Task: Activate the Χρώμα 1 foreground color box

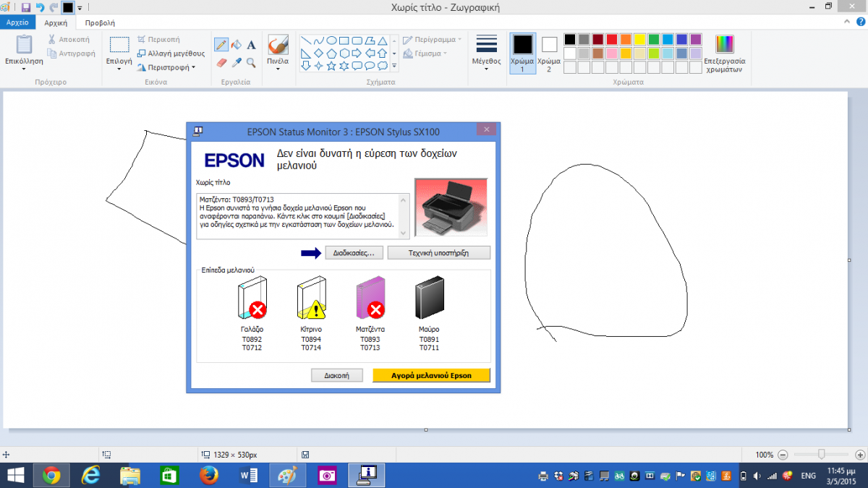Action: pos(522,53)
